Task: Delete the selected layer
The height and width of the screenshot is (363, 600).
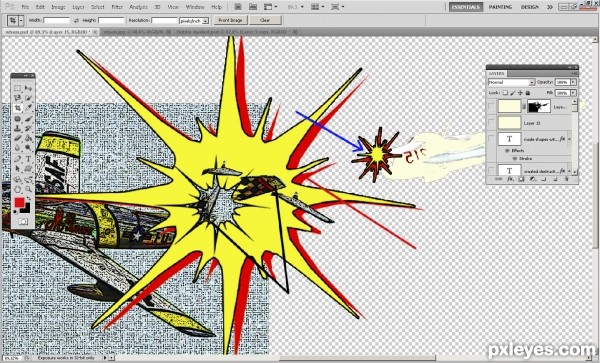Action: click(566, 179)
